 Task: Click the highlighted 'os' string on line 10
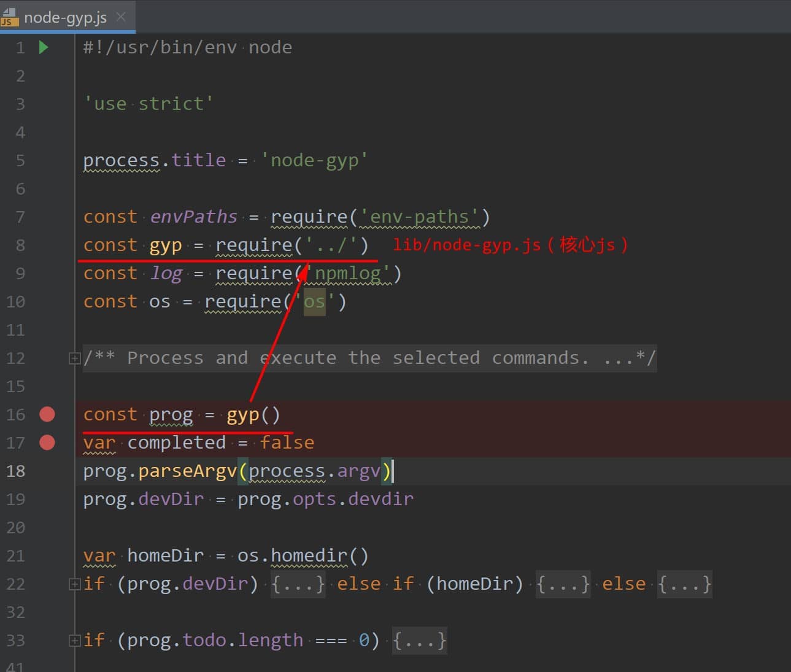315,301
